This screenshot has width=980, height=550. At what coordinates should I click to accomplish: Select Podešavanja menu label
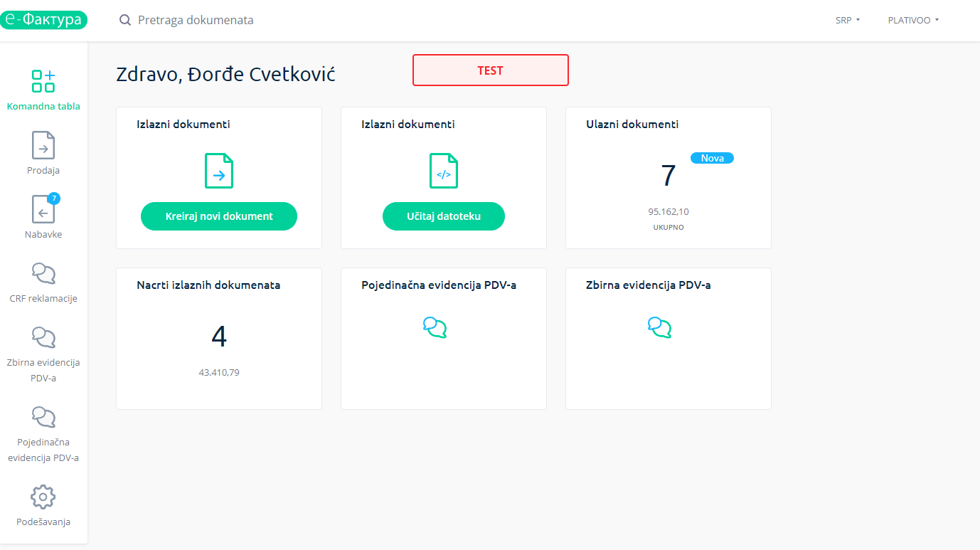(43, 522)
